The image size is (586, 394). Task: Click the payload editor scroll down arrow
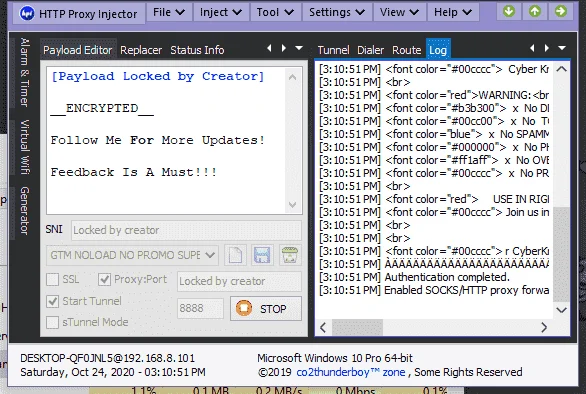tap(293, 205)
